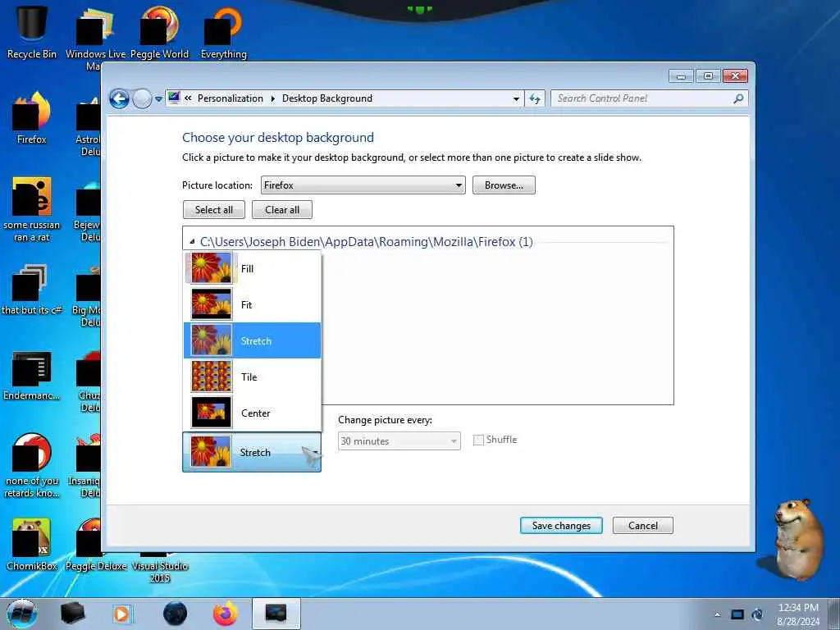Choose Fit picture position

(253, 304)
